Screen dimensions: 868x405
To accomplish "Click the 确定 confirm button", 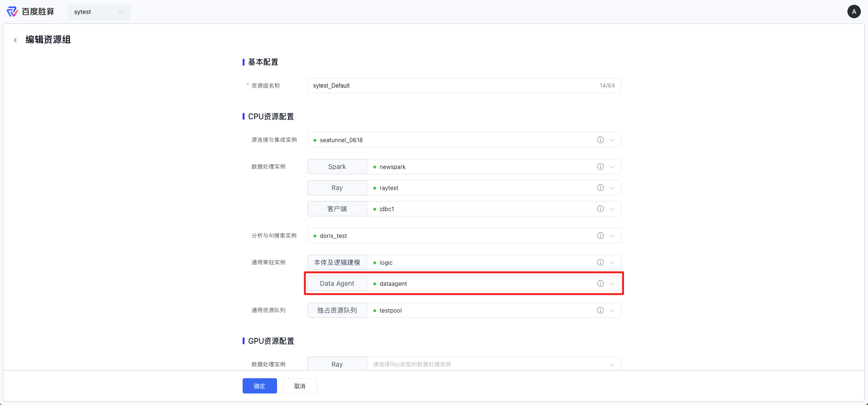I will (260, 386).
